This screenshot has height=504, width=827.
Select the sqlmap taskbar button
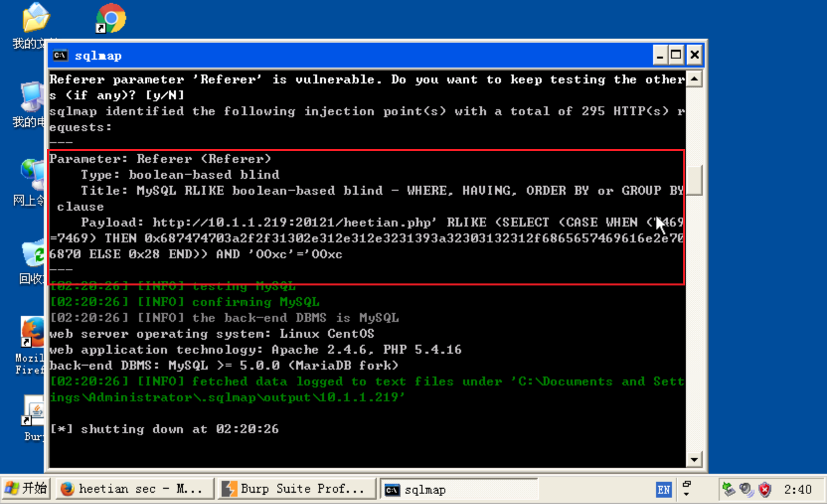459,489
